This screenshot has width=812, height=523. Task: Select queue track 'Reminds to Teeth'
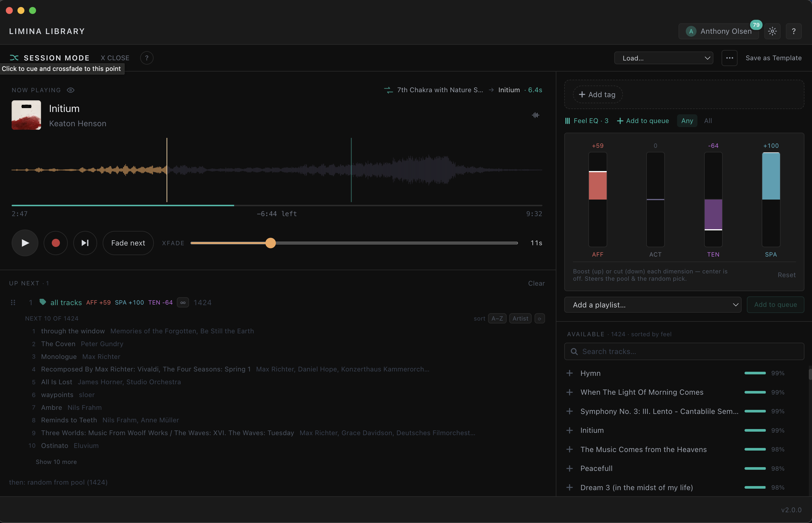69,420
